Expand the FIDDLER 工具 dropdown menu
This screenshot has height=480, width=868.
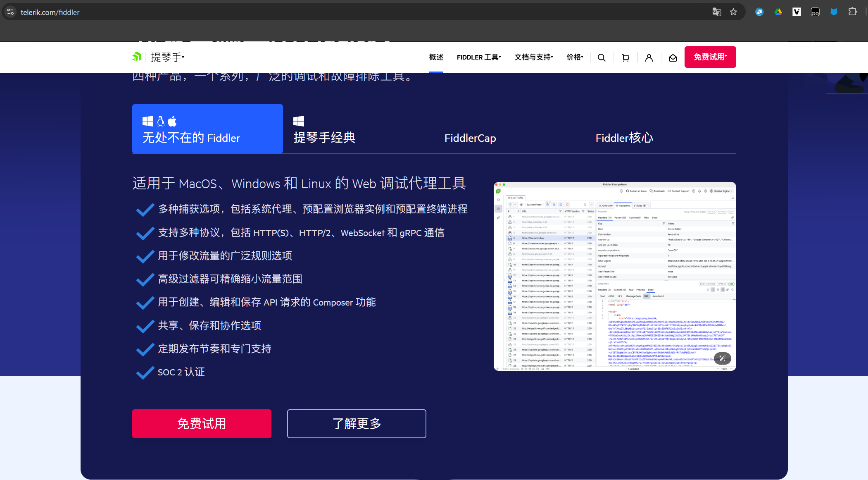coord(479,57)
